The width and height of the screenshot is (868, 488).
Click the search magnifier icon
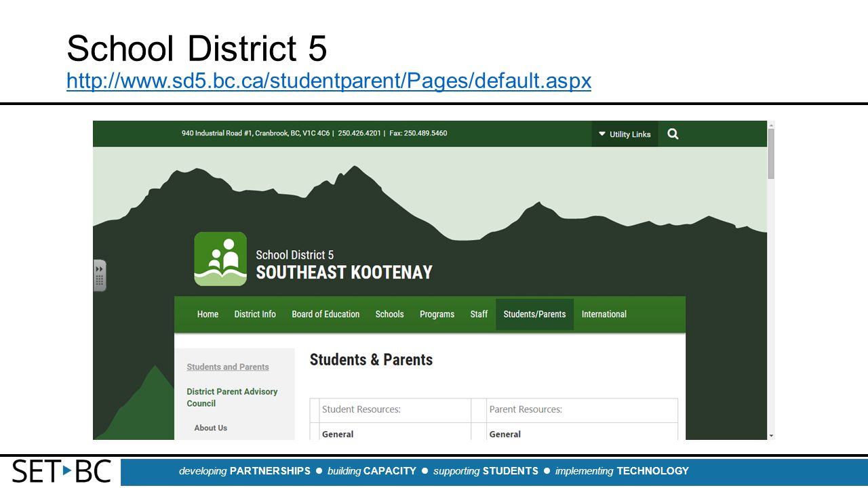[x=673, y=134]
